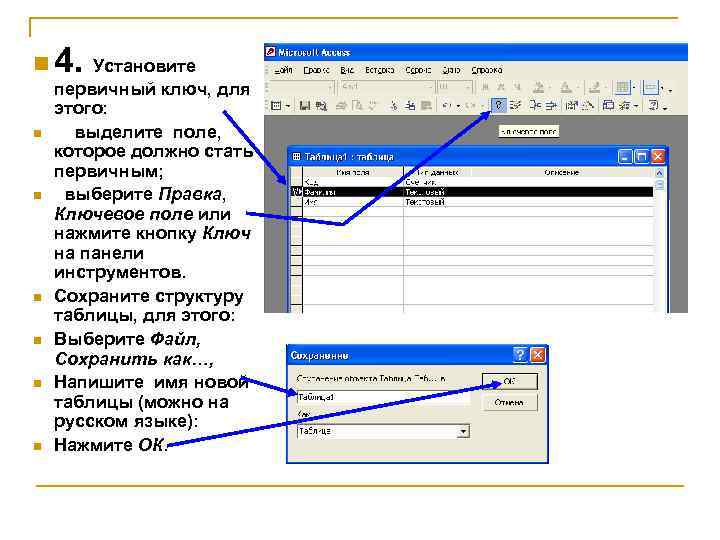Viewport: 720px width, 540px height.
Task: Click the Cut scissors toolbar icon
Action: [x=393, y=106]
